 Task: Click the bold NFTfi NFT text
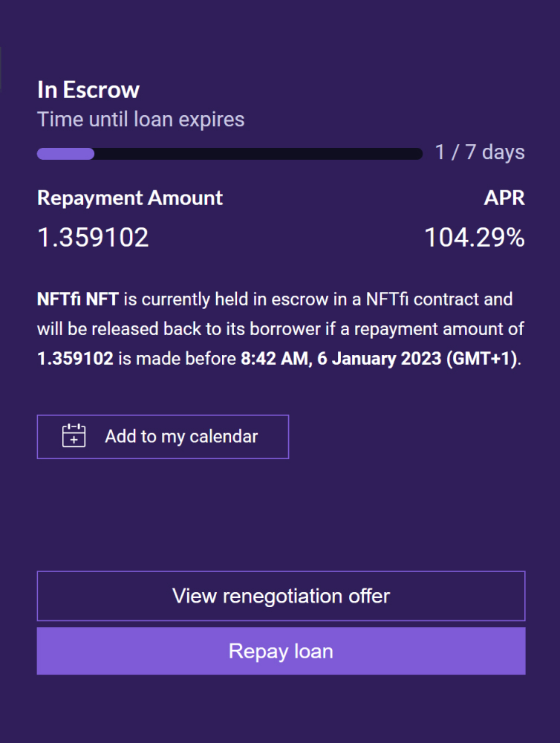[x=77, y=300]
